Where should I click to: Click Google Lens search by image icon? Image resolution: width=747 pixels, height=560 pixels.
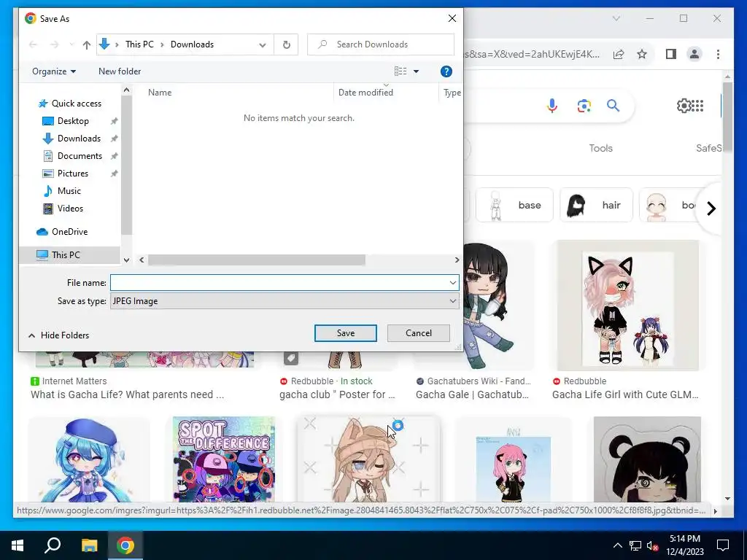[x=584, y=105]
